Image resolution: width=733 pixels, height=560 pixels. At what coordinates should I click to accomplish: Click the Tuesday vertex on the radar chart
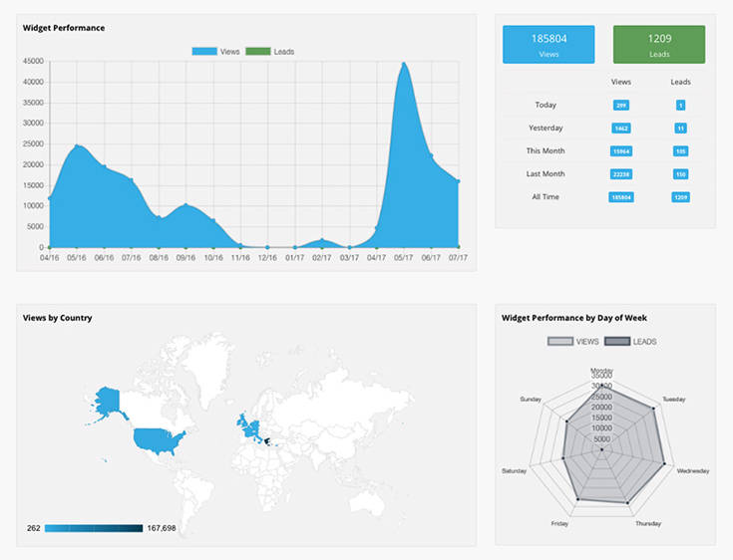point(653,407)
